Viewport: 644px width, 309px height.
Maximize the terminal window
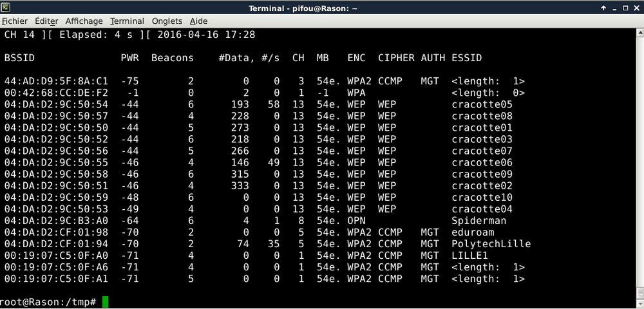625,8
